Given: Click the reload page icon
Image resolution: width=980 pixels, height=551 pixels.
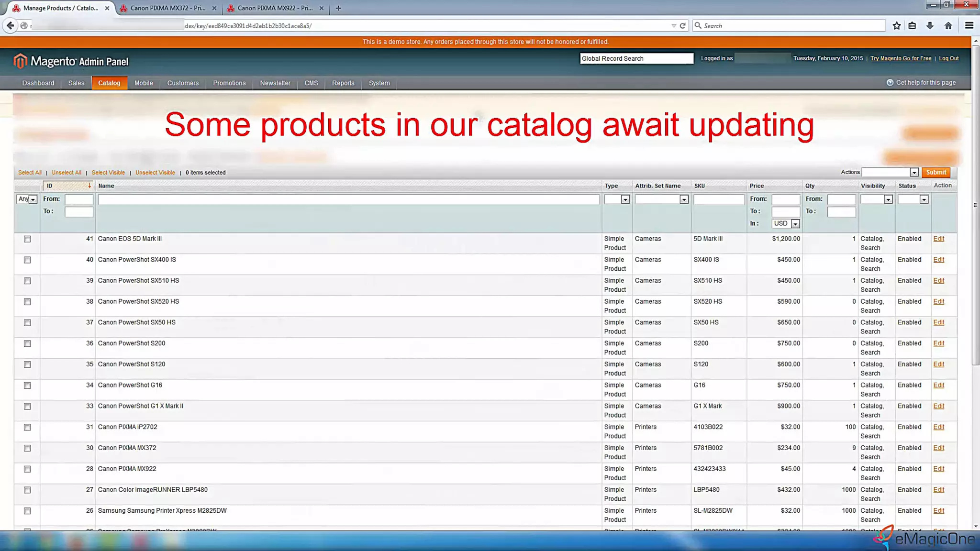Looking at the screenshot, I should pos(683,26).
